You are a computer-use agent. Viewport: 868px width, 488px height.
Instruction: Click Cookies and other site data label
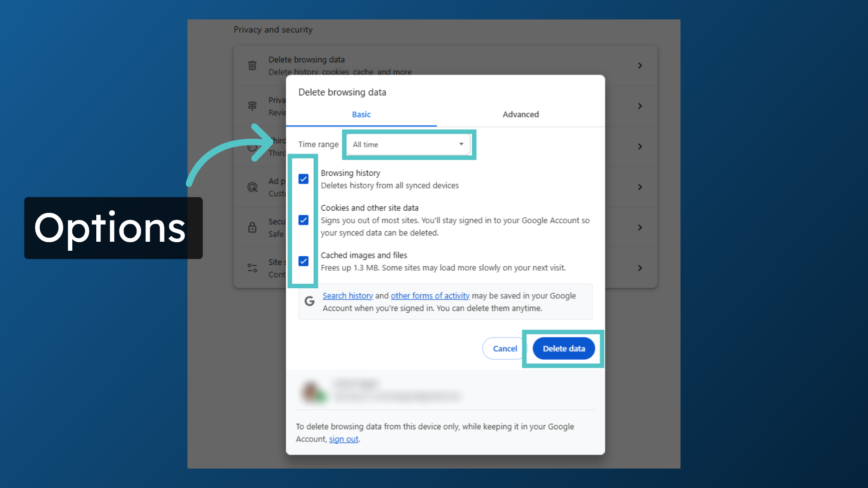click(369, 208)
